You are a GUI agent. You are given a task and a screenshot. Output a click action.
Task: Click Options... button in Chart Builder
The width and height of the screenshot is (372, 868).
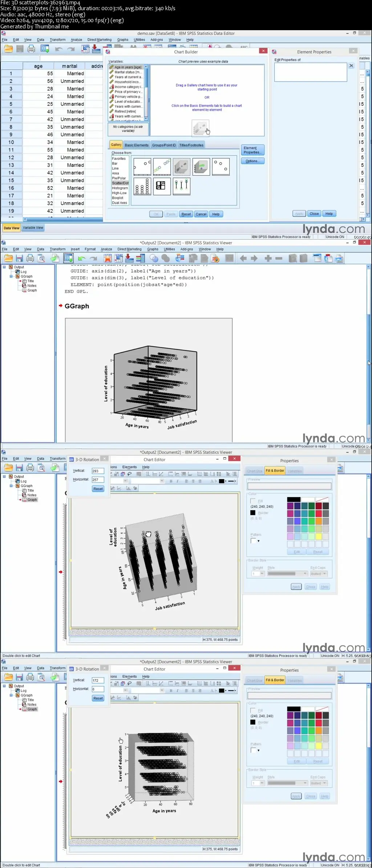[252, 161]
